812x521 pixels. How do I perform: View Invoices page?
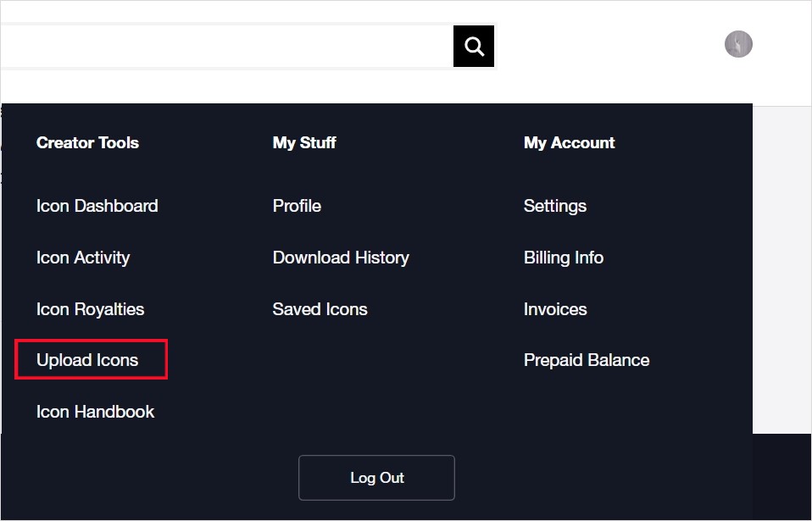pyautogui.click(x=555, y=309)
